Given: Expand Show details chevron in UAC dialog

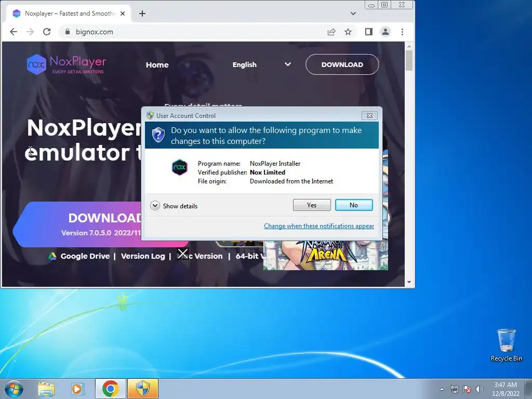Looking at the screenshot, I should 155,206.
